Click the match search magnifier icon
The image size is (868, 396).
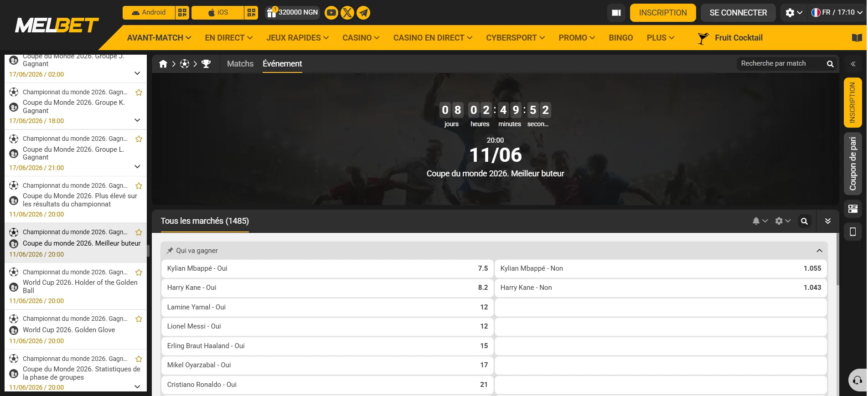tap(830, 64)
